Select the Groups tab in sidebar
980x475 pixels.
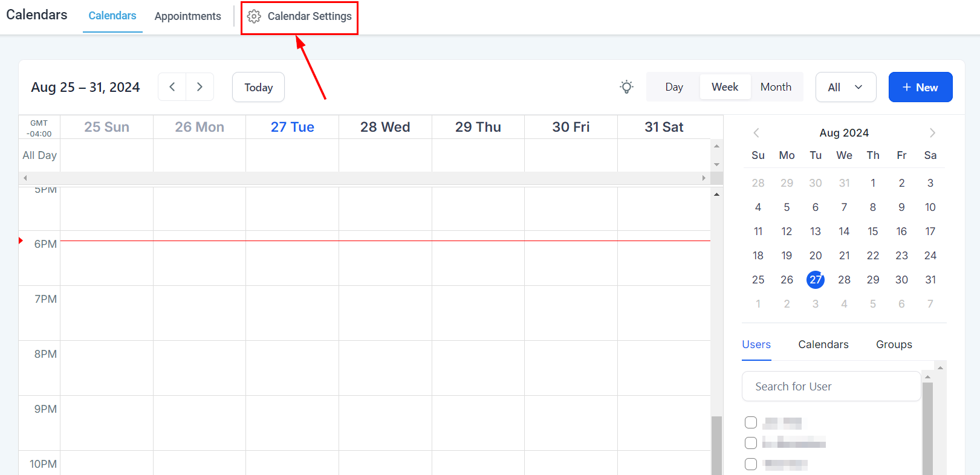pyautogui.click(x=894, y=344)
